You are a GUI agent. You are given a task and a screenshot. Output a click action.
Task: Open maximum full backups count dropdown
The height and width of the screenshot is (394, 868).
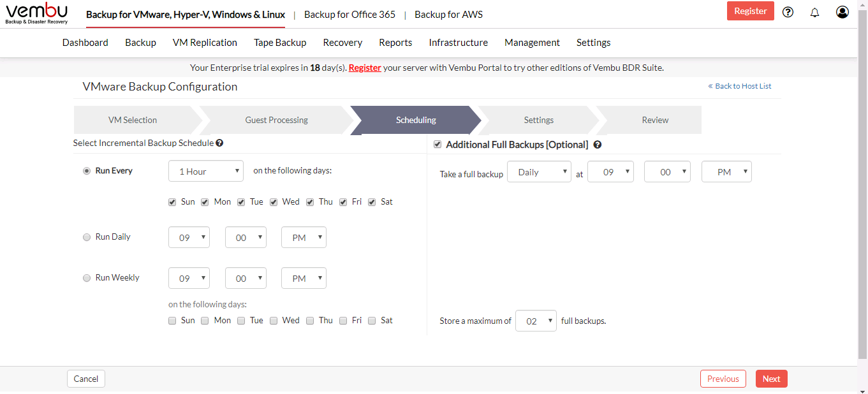point(536,321)
